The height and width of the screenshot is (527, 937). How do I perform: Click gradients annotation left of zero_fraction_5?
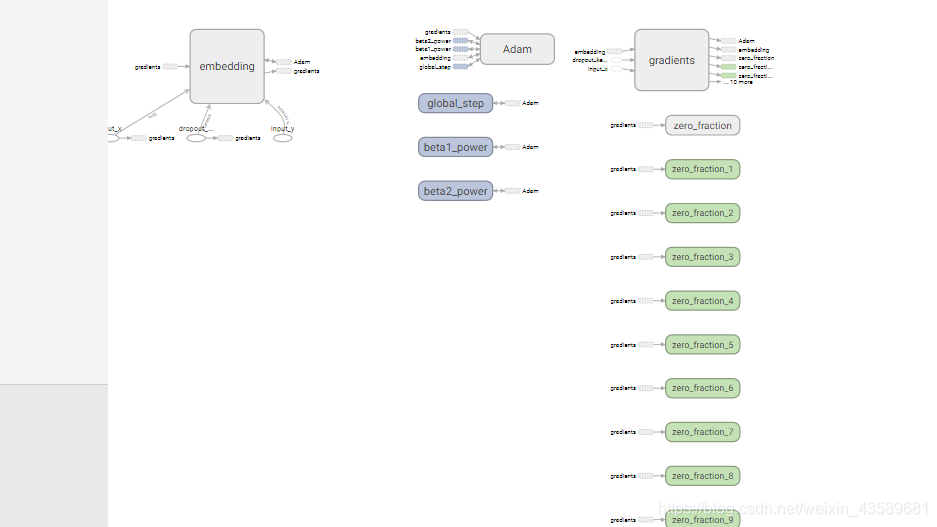point(623,345)
